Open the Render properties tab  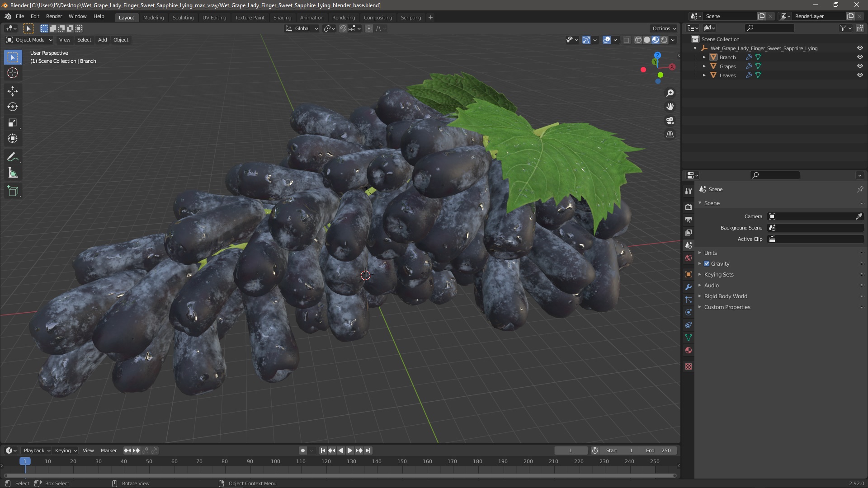[x=689, y=207]
